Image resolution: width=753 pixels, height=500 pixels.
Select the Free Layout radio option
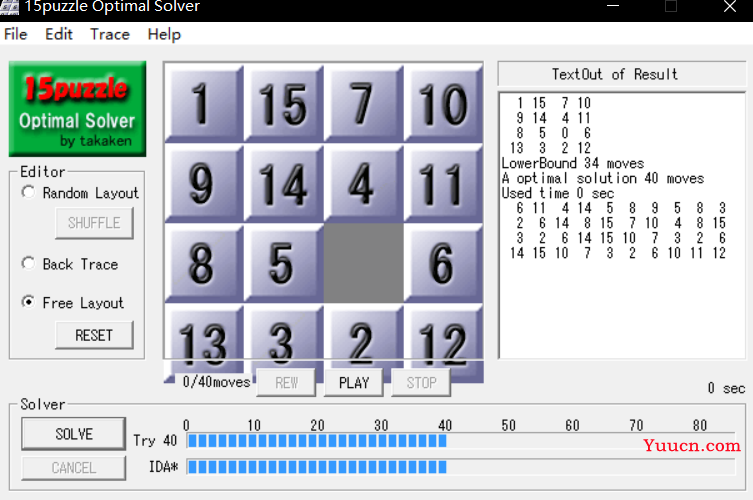point(28,303)
